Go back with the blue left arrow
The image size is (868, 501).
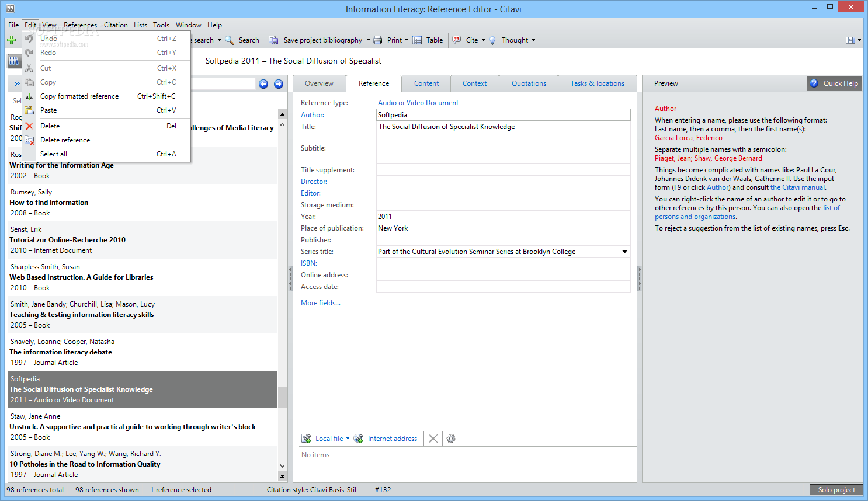coord(263,84)
